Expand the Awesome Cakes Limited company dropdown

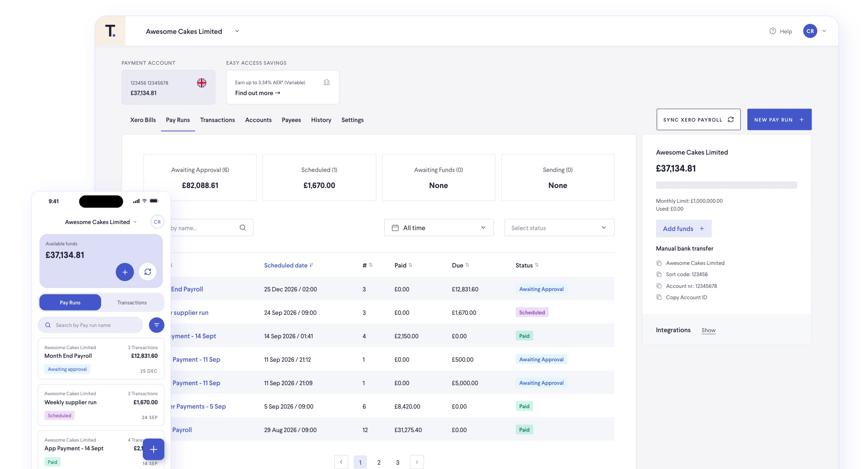(237, 31)
